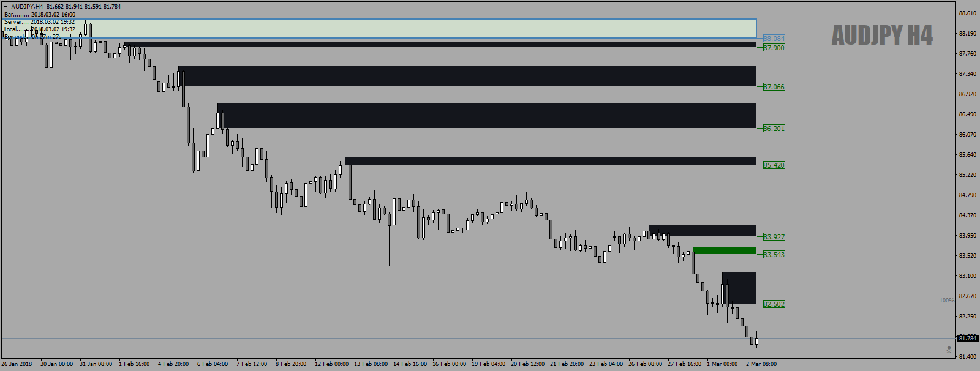The height and width of the screenshot is (371, 980).
Task: Click the 6 Feb 04:00 time axis label
Action: (x=213, y=364)
